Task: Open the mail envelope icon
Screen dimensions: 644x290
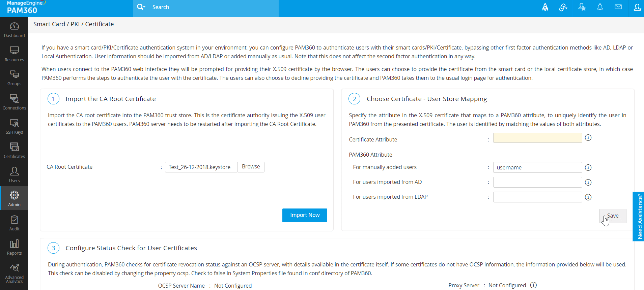Action: click(x=618, y=7)
